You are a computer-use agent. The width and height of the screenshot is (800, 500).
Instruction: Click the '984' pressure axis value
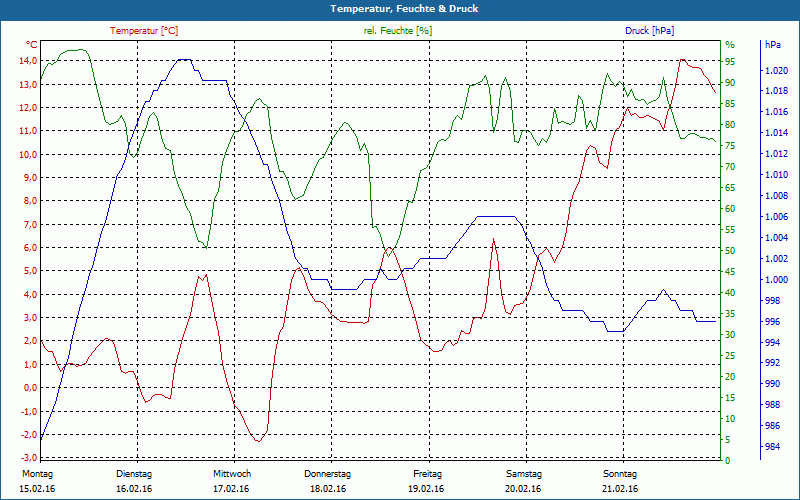coord(773,447)
